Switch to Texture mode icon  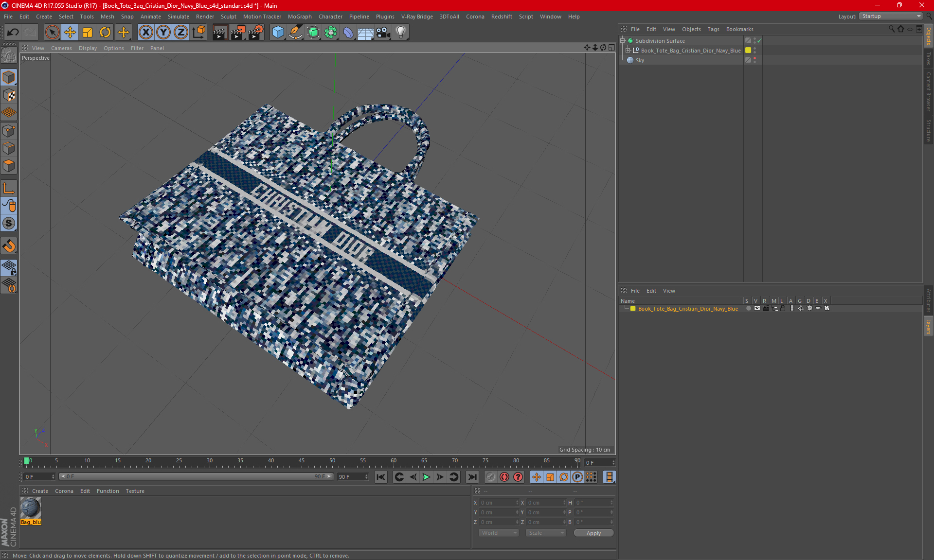tap(9, 95)
